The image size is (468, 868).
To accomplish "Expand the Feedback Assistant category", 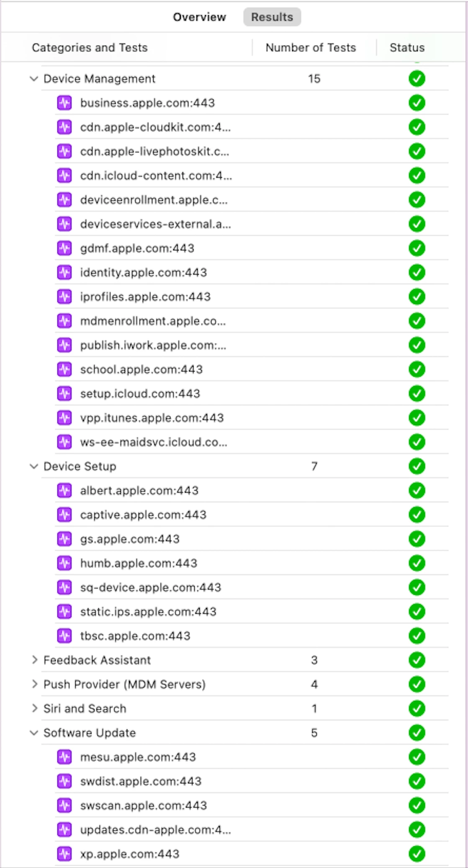I will [34, 660].
